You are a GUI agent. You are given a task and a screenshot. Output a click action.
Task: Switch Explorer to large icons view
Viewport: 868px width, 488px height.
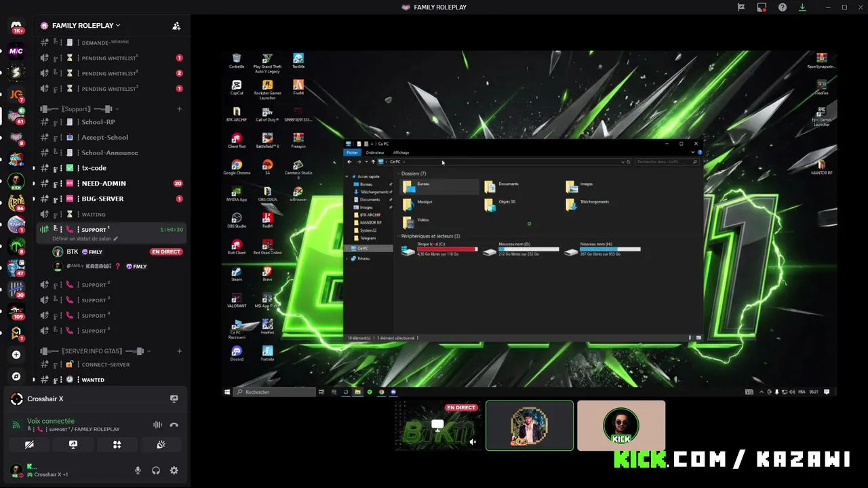[x=698, y=338]
